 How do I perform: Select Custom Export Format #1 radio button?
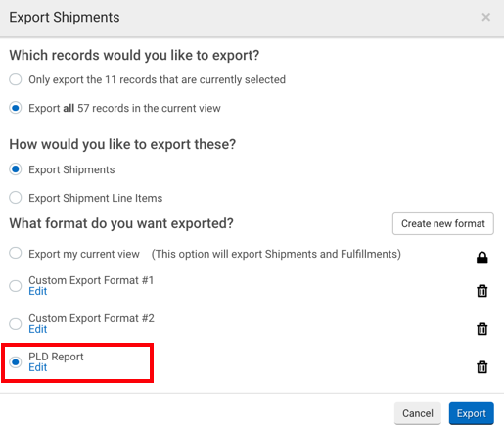tap(16, 286)
